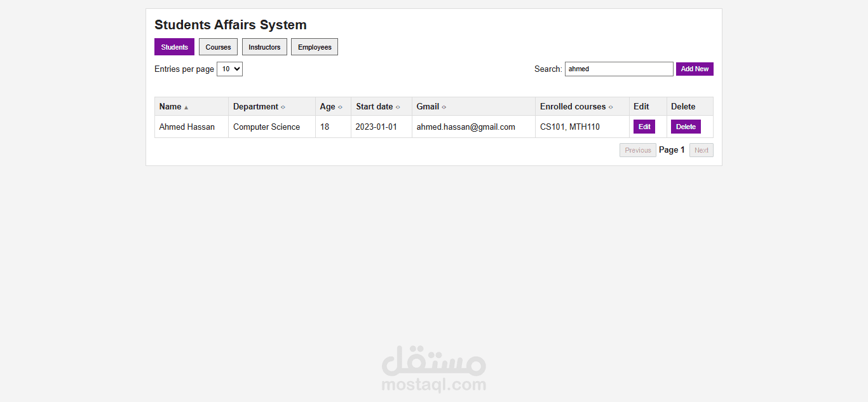Click the Entries per page label
Image resolution: width=868 pixels, height=402 pixels.
[184, 69]
